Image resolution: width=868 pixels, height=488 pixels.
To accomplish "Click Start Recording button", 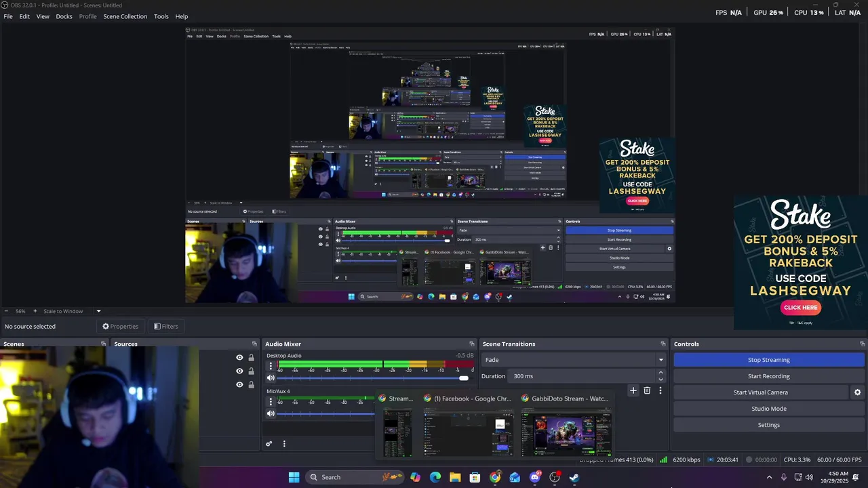I will click(x=769, y=376).
